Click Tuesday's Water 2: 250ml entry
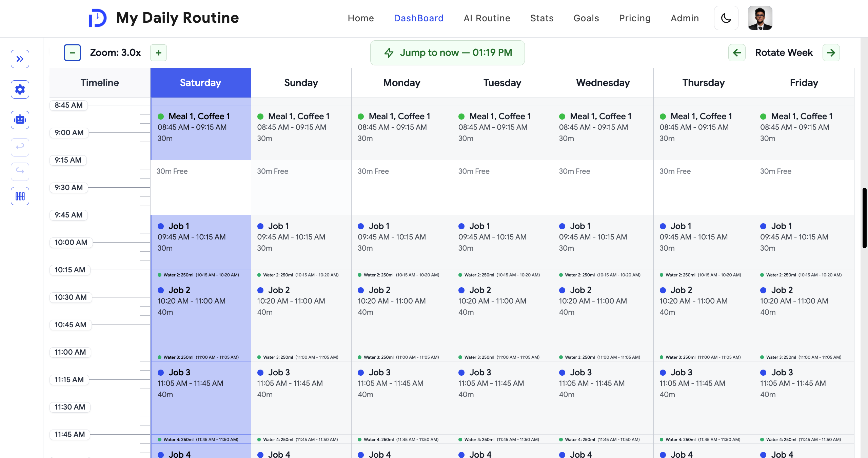This screenshot has width=868, height=458. coord(502,275)
